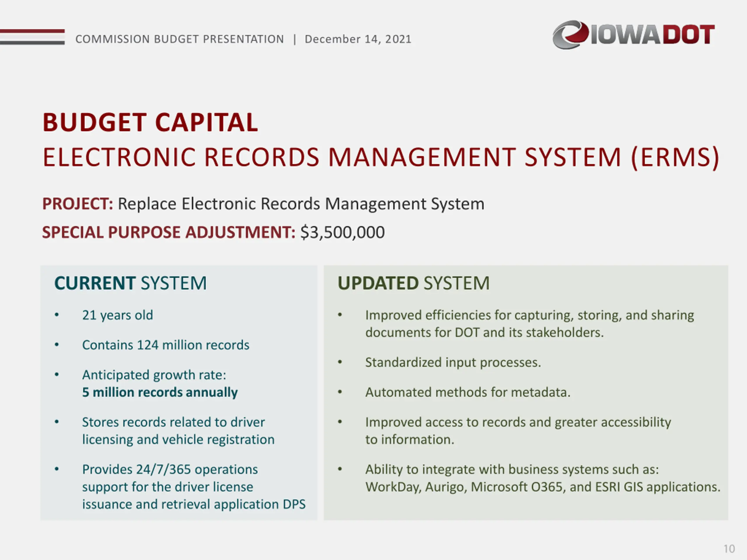Image resolution: width=747 pixels, height=560 pixels.
Task: Click 'Automated methods for metadata.' bullet
Action: pos(468,392)
